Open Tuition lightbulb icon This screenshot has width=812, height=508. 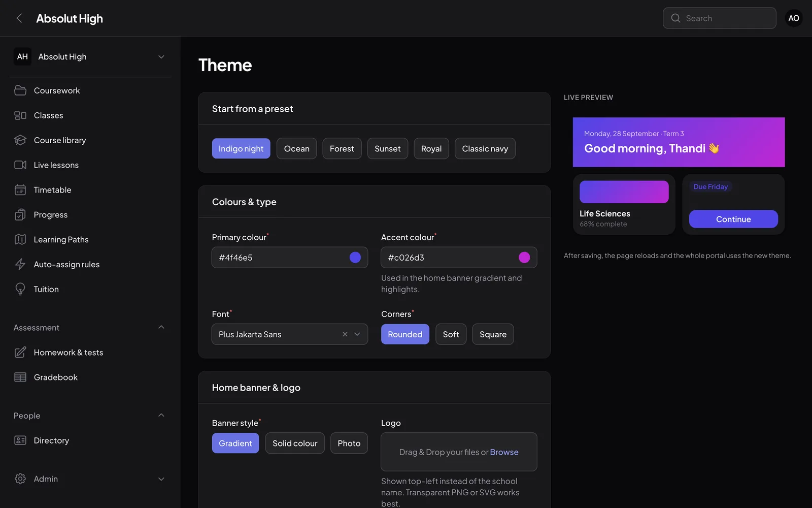pos(20,289)
